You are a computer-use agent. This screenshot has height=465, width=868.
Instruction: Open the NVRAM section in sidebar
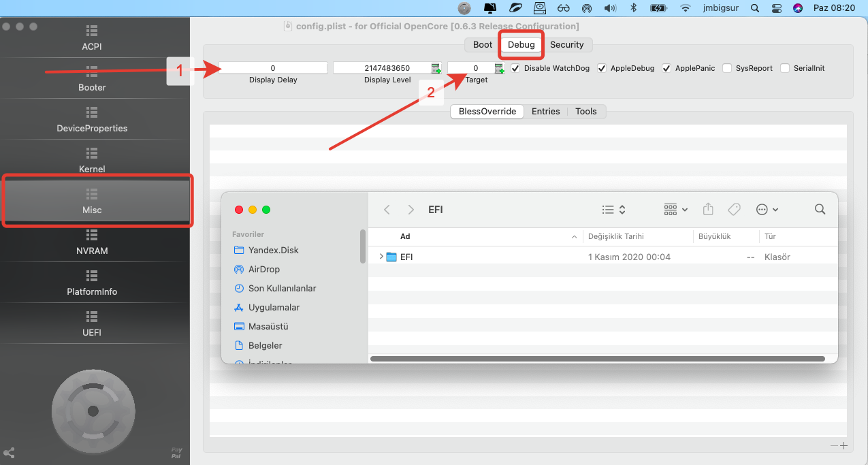click(x=92, y=243)
